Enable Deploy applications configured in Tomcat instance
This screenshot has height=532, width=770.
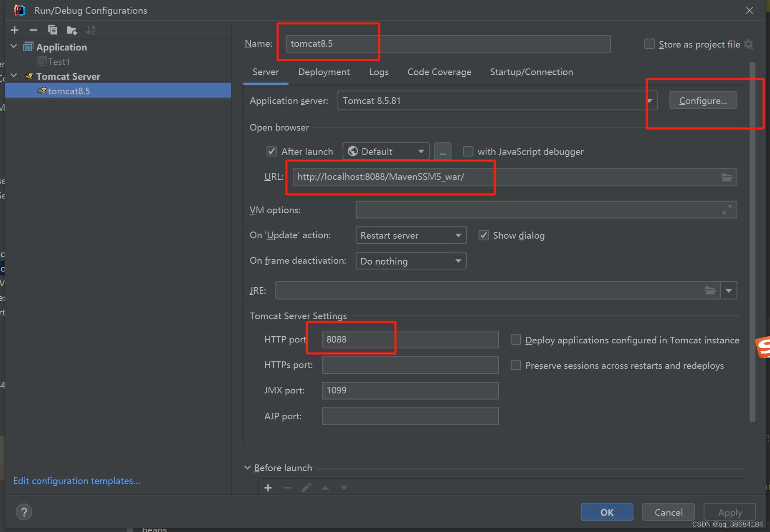point(516,340)
